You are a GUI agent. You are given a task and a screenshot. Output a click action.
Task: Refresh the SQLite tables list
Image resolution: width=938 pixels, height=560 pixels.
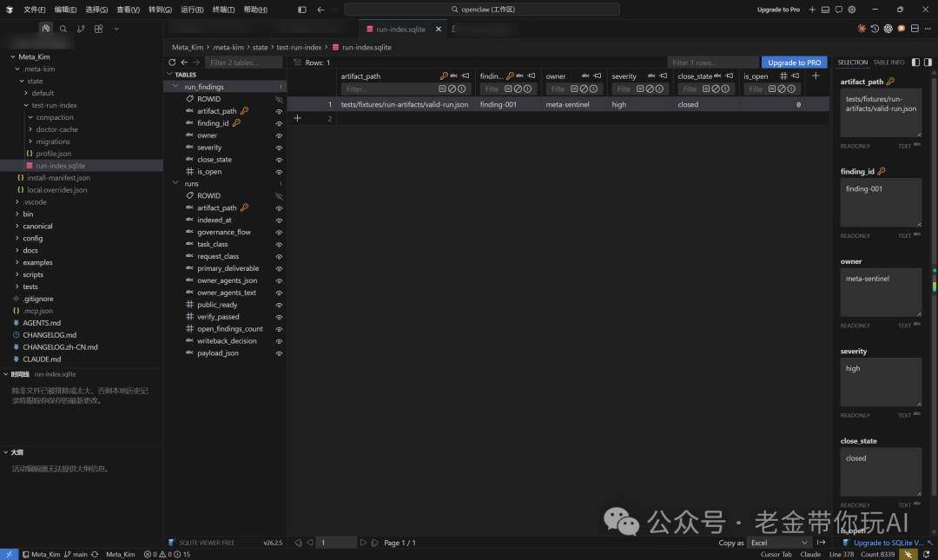tap(172, 63)
